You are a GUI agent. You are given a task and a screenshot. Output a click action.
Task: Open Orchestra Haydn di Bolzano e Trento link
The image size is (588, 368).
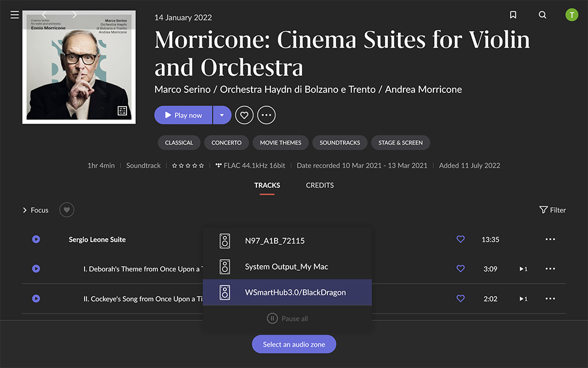(298, 89)
